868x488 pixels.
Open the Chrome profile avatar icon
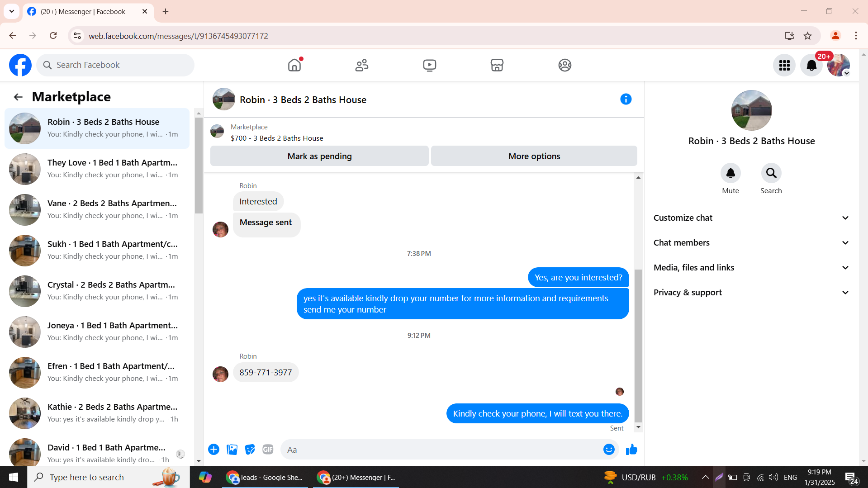tap(835, 36)
